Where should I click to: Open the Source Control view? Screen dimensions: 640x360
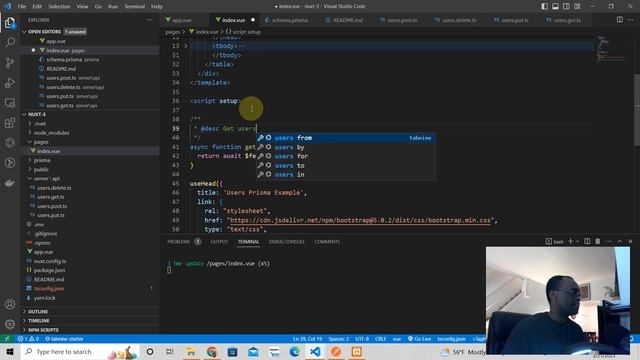click(10, 62)
